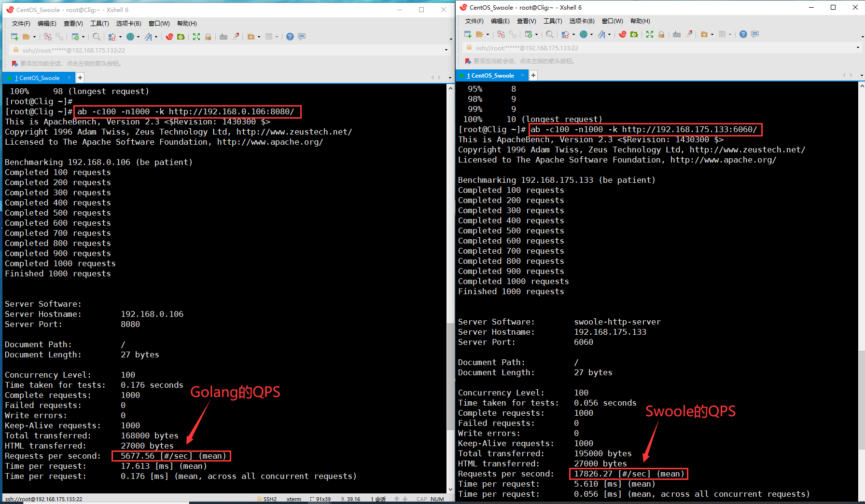Expand the tiling layout dropdown arrow
The width and height of the screenshot is (865, 504).
tap(277, 37)
